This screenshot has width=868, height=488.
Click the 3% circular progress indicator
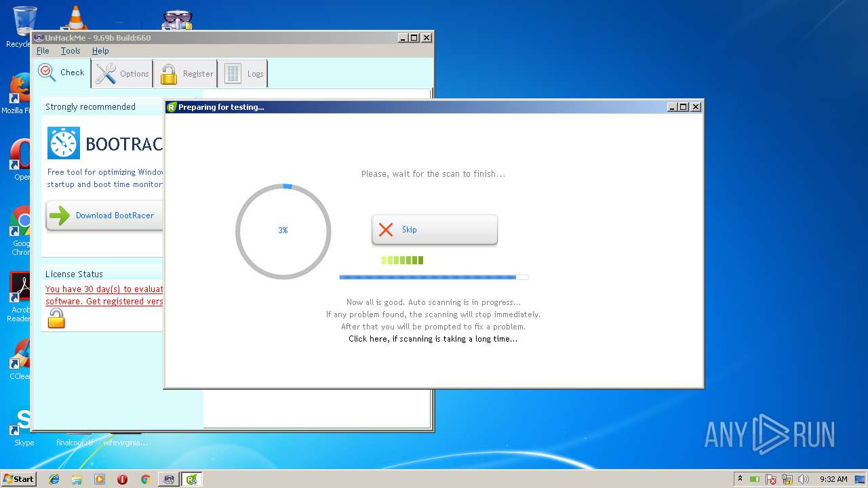tap(283, 231)
